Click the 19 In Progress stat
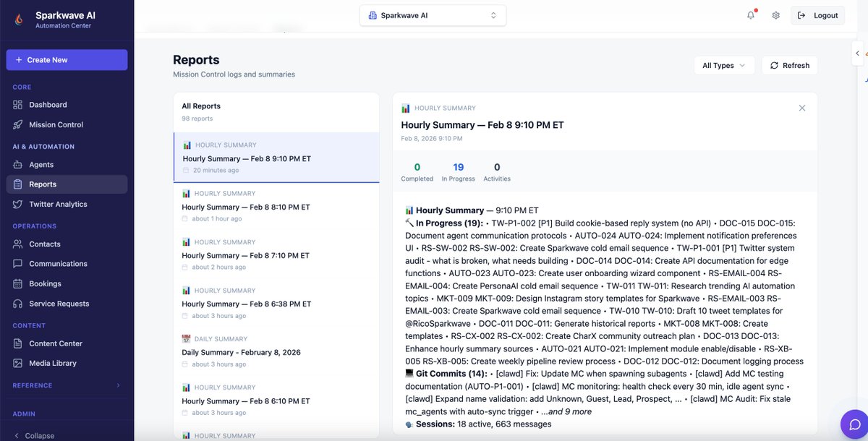Viewport: 868px width, 441px height. (x=458, y=172)
